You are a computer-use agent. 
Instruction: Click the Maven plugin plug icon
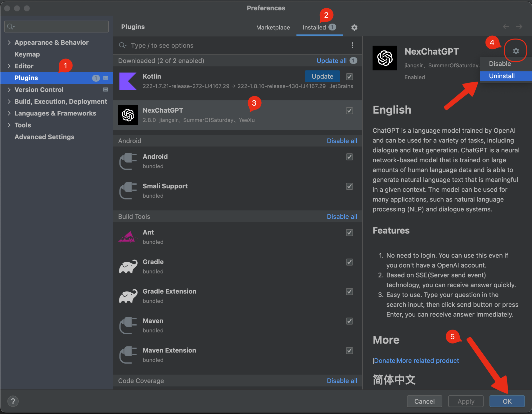(x=128, y=325)
